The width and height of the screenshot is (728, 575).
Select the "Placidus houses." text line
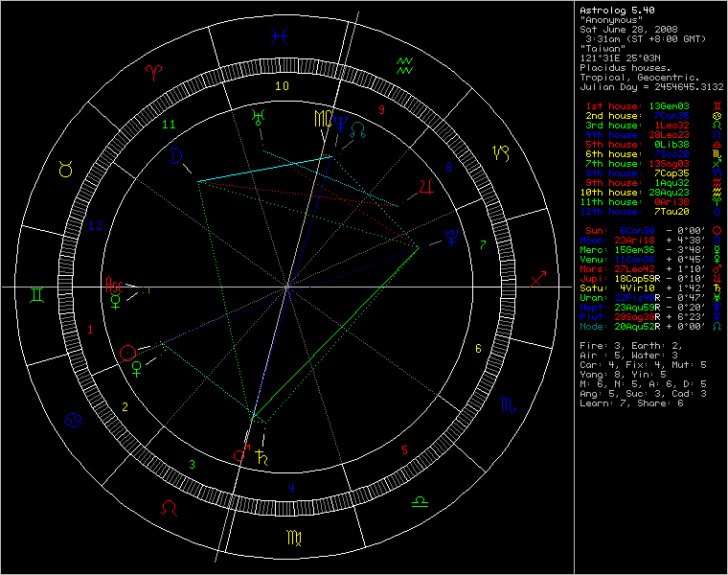[x=626, y=67]
